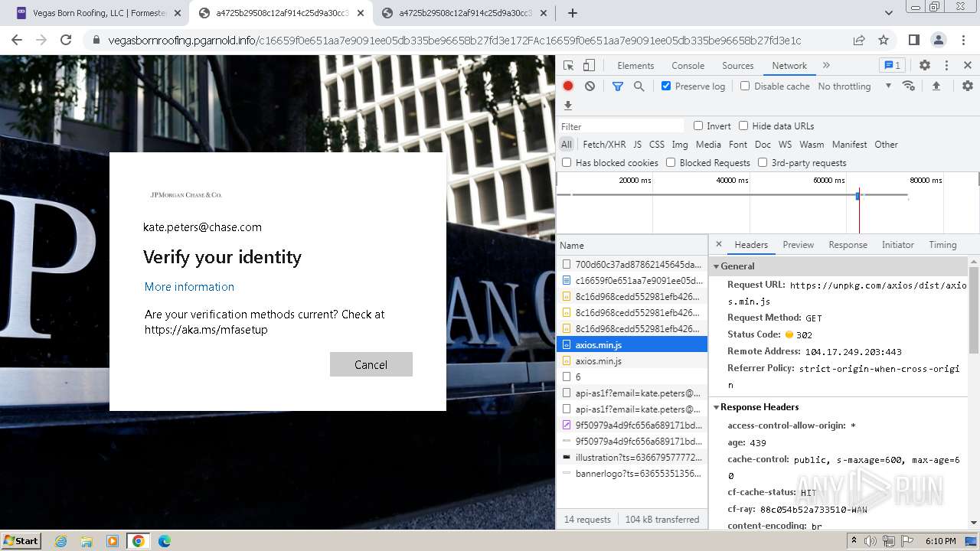980x551 pixels.
Task: Open the tab search dropdown arrow
Action: [x=889, y=13]
